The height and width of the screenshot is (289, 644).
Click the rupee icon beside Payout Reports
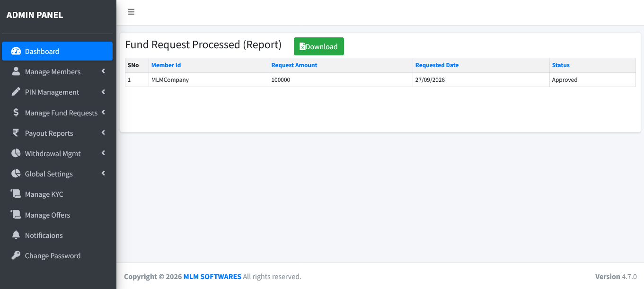tap(16, 133)
